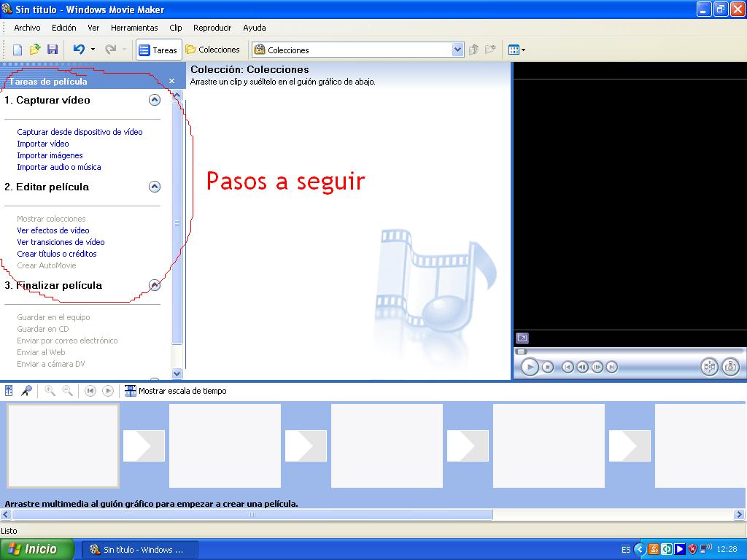Click Ver efectos de vídeo link
This screenshot has height=560, width=747.
point(53,230)
